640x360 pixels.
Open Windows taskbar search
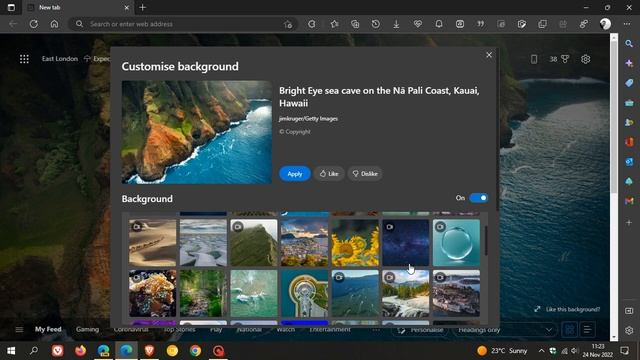(34, 351)
